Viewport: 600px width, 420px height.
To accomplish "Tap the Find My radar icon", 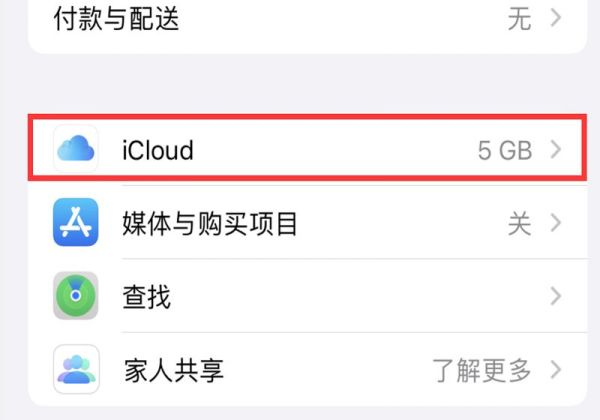I will pos(76,296).
